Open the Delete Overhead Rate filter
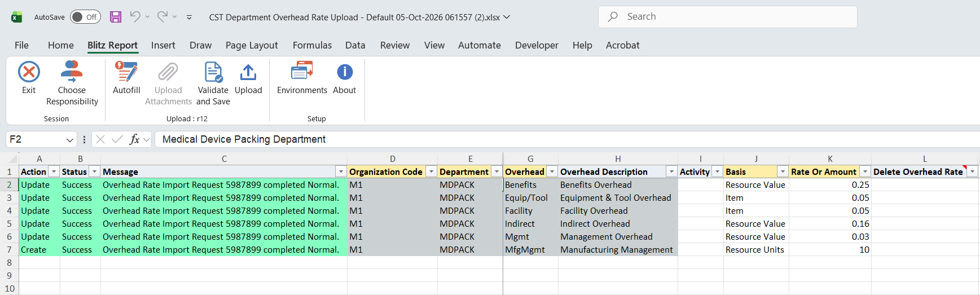The height and width of the screenshot is (295, 980). click(x=973, y=171)
